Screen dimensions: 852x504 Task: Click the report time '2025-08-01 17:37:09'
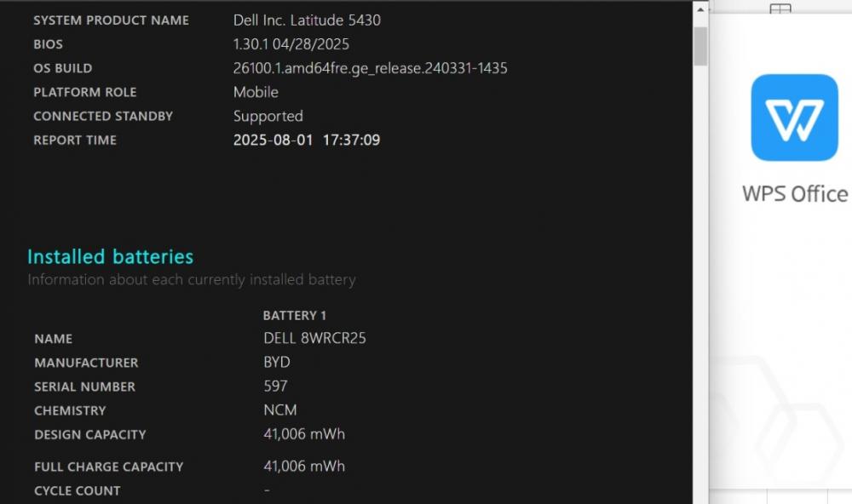click(x=307, y=140)
